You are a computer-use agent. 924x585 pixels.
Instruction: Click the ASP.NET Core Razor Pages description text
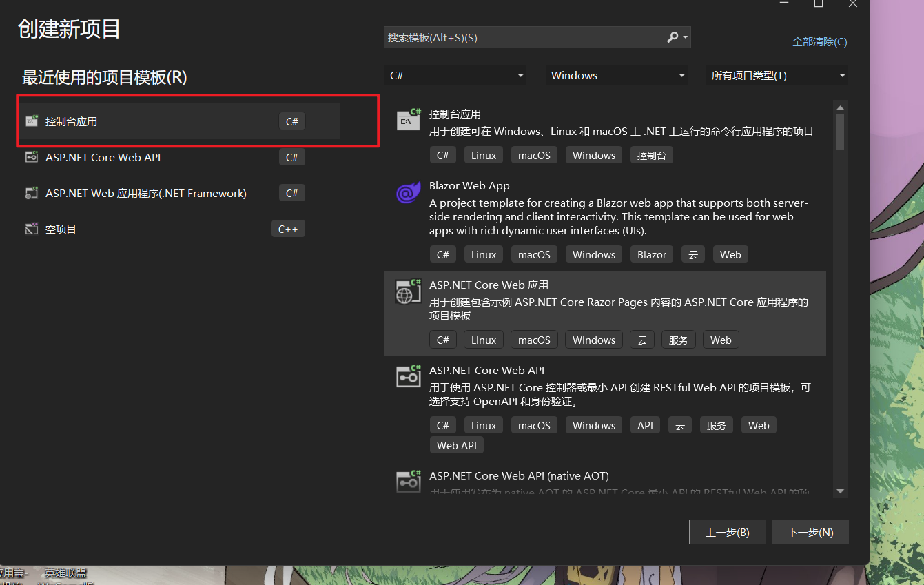pos(619,309)
